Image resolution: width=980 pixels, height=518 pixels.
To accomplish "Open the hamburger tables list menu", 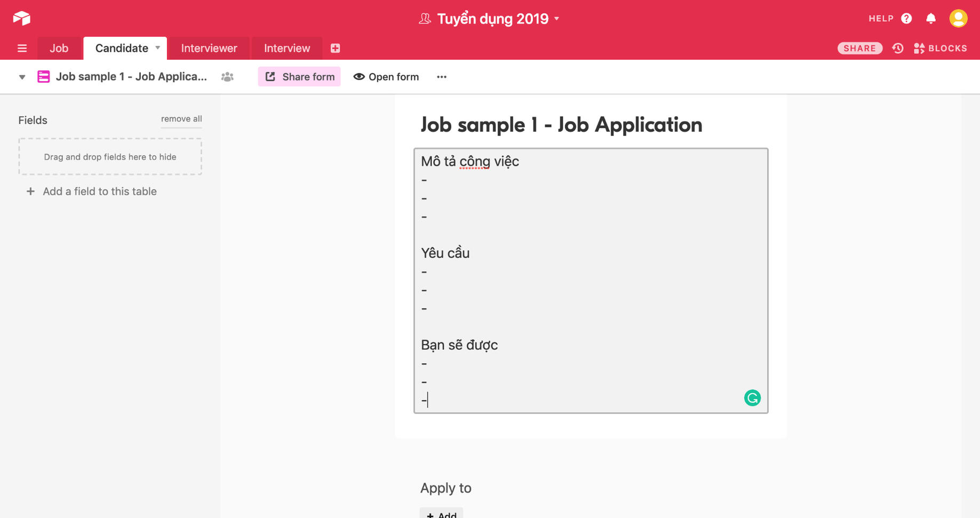I will point(22,49).
